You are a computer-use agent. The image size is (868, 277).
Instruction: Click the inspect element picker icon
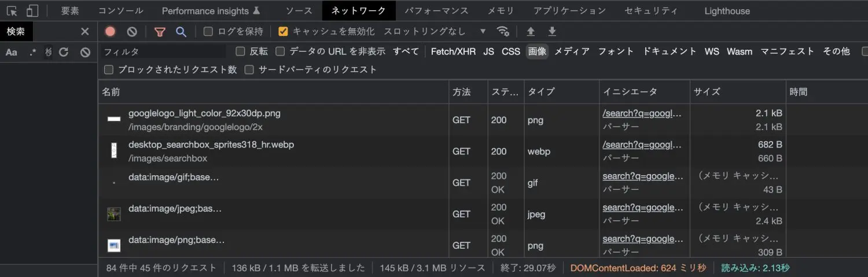click(x=12, y=10)
